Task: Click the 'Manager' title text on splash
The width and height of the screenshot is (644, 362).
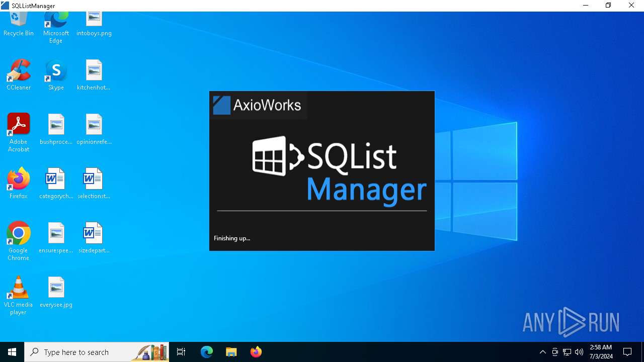Action: coord(367,191)
